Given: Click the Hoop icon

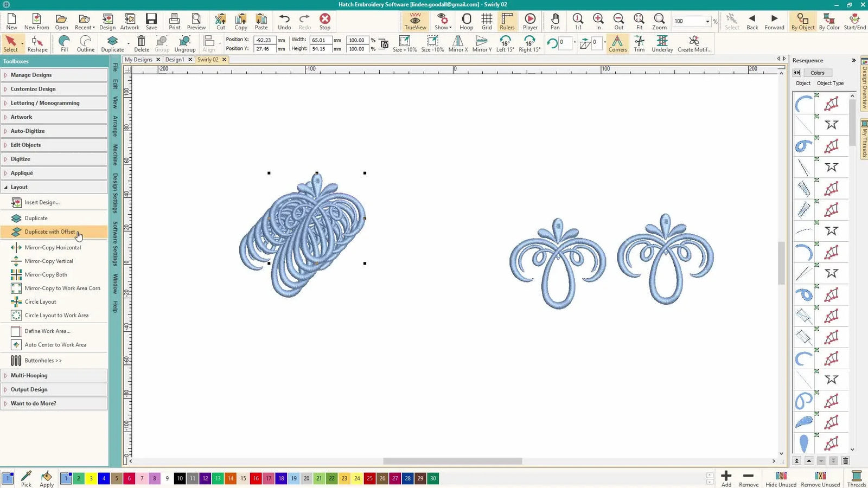Looking at the screenshot, I should click(x=466, y=22).
